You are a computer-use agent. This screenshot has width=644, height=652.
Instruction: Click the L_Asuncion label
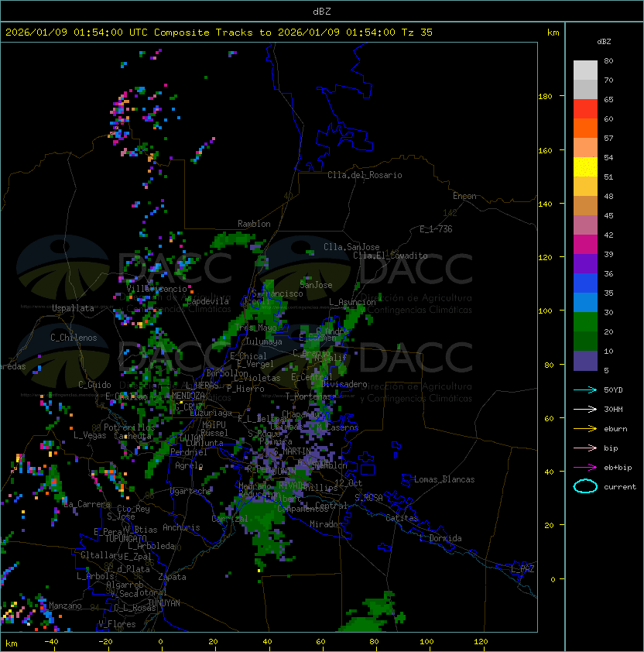pos(352,302)
